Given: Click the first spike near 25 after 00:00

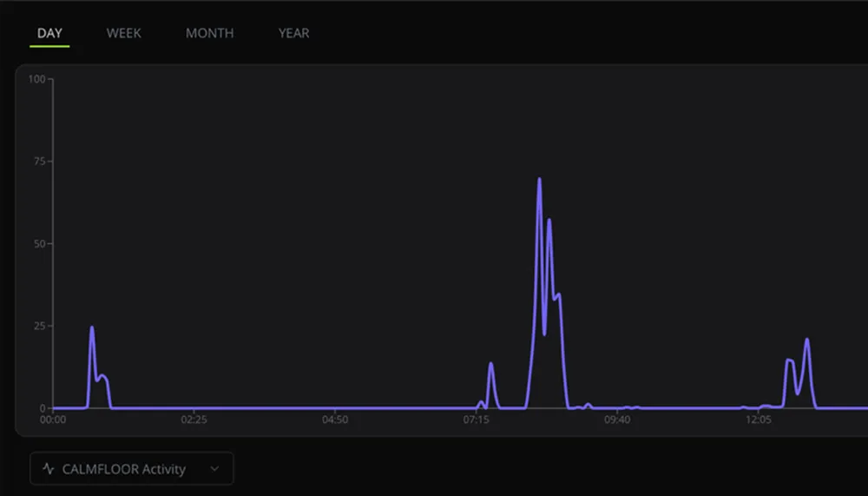Looking at the screenshot, I should 92,328.
